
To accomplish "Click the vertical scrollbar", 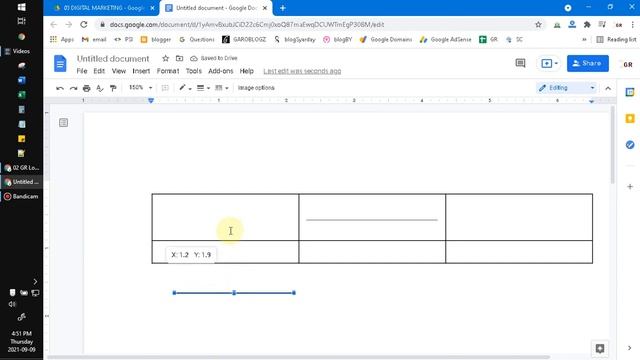I will click(612, 145).
